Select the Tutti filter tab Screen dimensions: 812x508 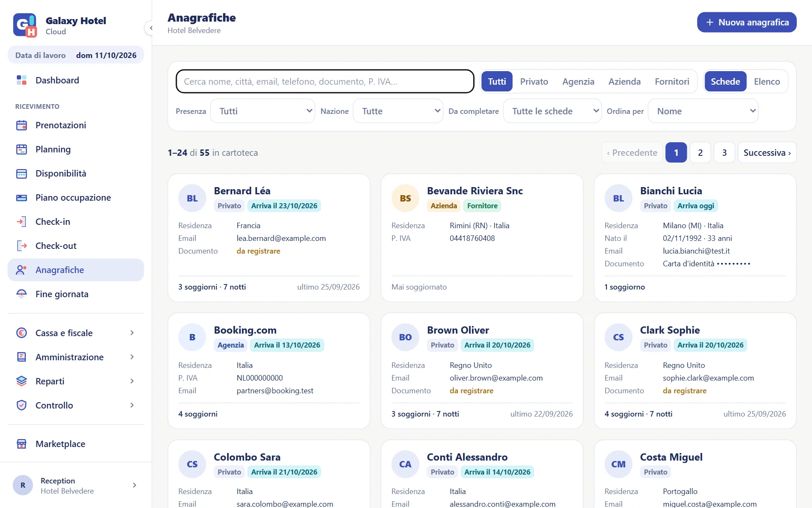(497, 81)
